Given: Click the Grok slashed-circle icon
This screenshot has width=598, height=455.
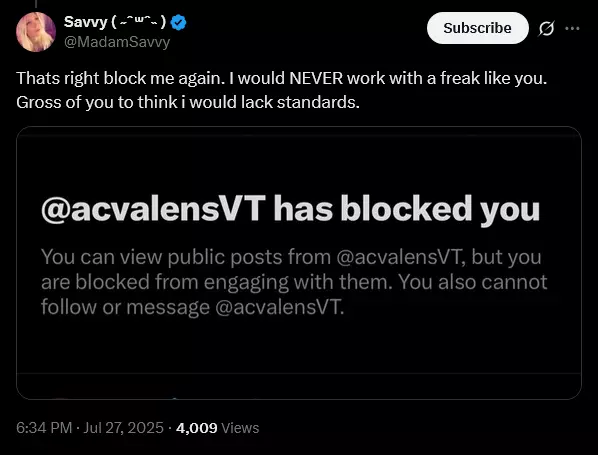Looking at the screenshot, I should coord(546,28).
